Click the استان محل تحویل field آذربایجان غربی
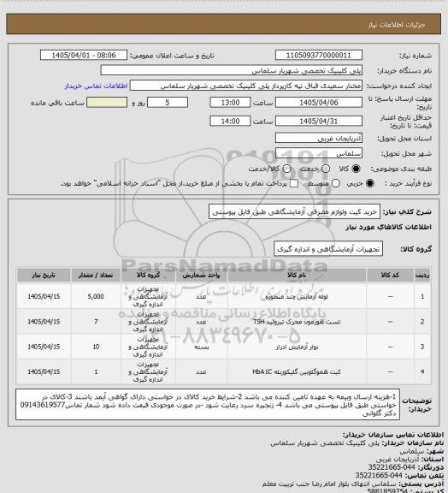The image size is (448, 493). click(319, 138)
